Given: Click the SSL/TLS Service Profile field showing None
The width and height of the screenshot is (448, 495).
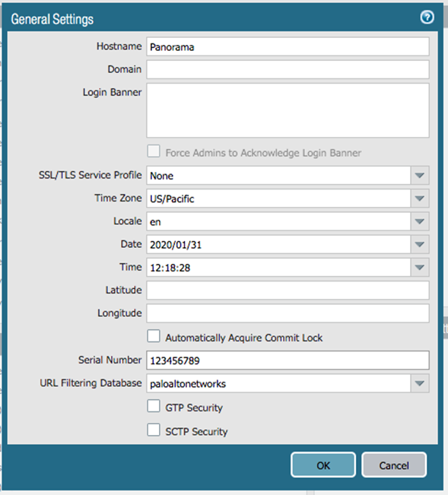Looking at the screenshot, I should click(x=278, y=175).
